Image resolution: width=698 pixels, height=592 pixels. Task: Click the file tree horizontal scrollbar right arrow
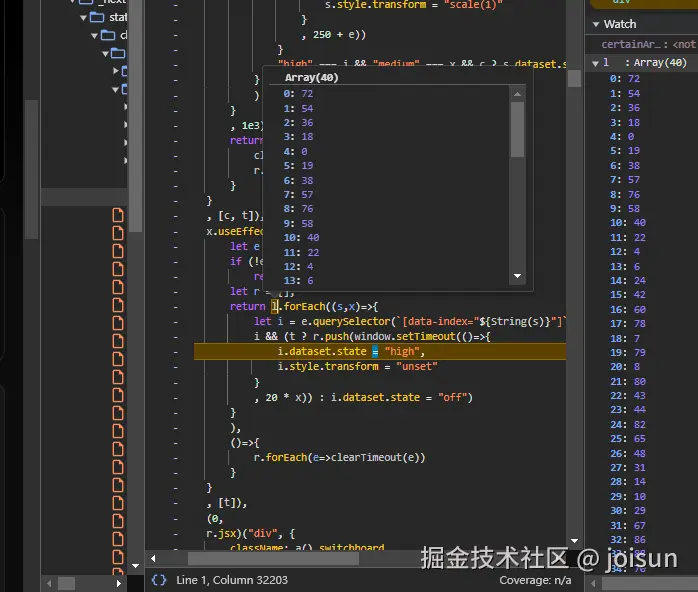pyautogui.click(x=118, y=583)
